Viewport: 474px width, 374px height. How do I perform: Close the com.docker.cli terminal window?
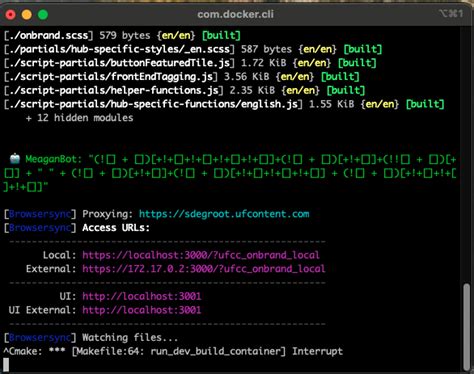10,15
